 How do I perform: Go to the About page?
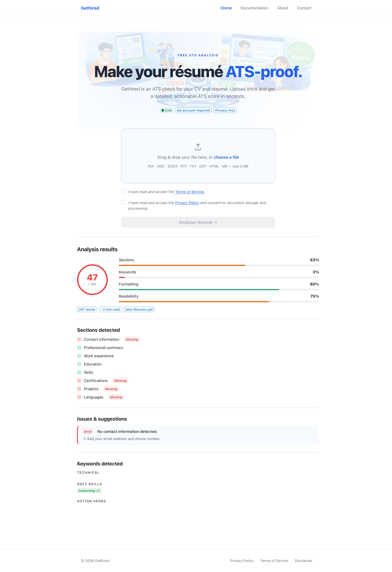click(282, 8)
